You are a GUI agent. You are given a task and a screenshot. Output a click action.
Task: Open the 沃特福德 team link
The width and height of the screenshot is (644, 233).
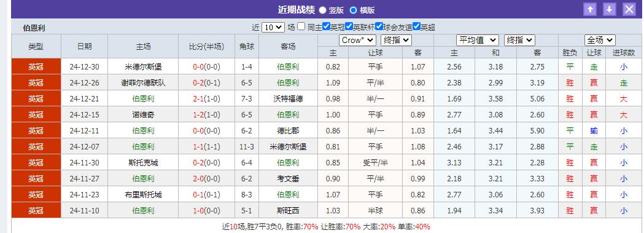pos(288,98)
